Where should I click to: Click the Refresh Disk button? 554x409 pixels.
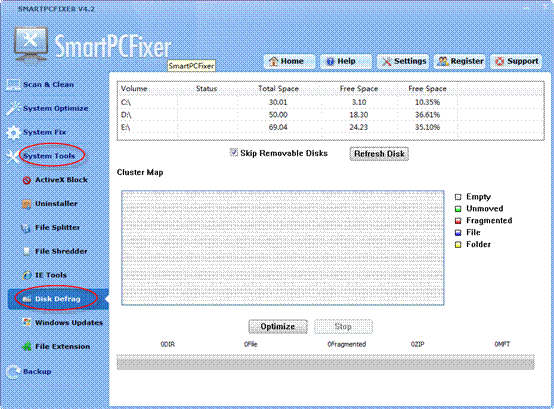[x=379, y=154]
